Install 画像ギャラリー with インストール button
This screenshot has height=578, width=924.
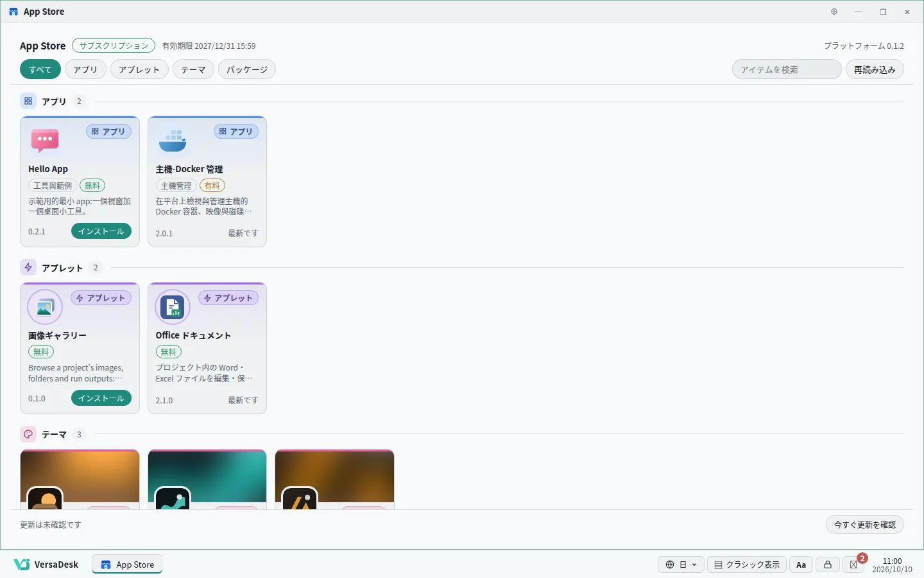click(101, 398)
